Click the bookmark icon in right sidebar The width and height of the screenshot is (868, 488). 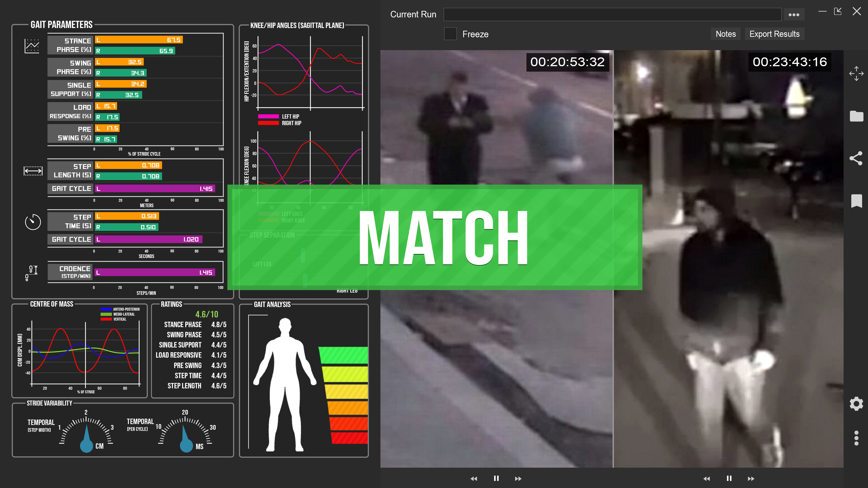point(856,201)
